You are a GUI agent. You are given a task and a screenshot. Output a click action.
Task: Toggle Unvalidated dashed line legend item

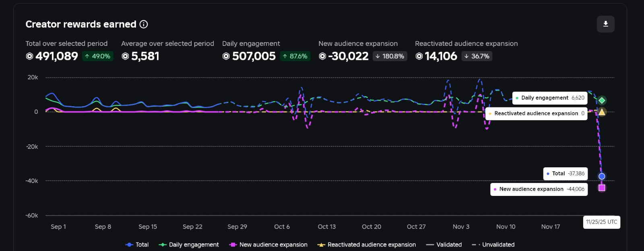[493, 245]
